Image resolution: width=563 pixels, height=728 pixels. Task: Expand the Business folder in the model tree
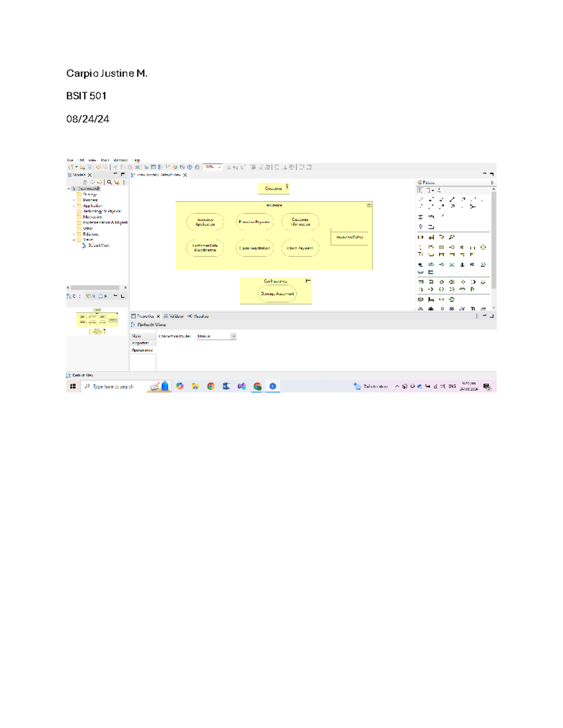[74, 200]
